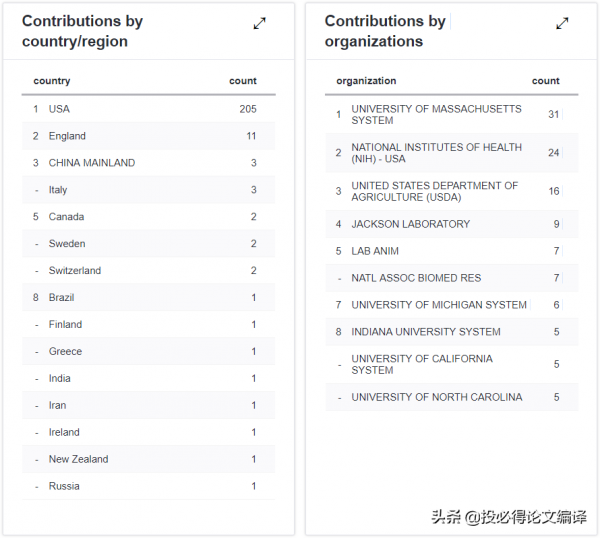Select University of Michigan System row
Image resolution: width=600 pixels, height=538 pixels.
click(438, 305)
